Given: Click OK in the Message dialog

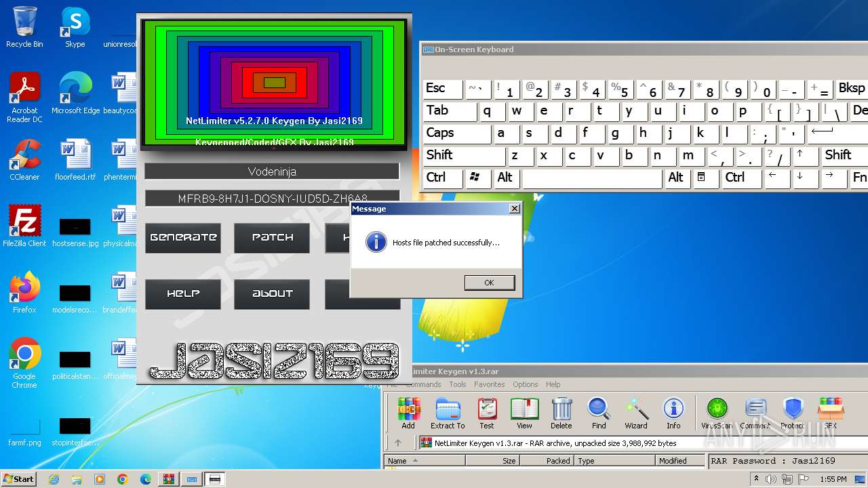Looking at the screenshot, I should [489, 283].
